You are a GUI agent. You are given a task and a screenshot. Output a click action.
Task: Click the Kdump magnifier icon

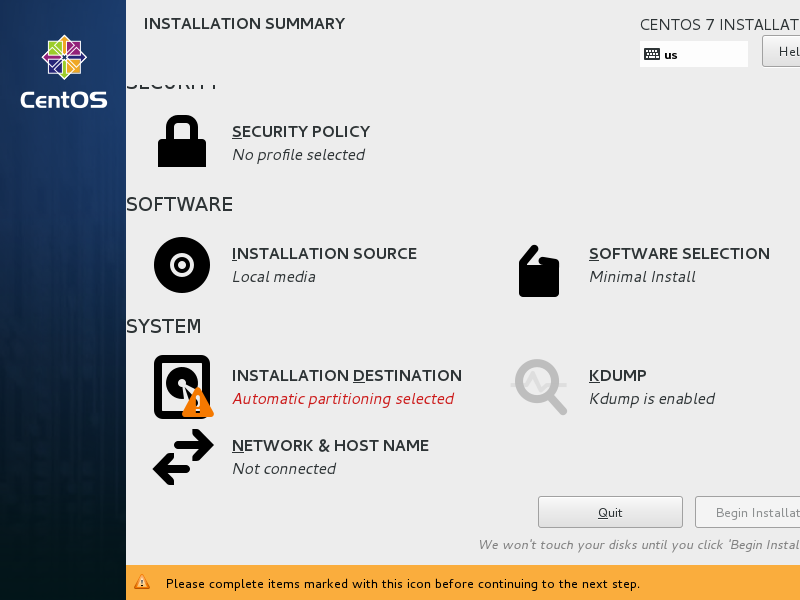539,387
